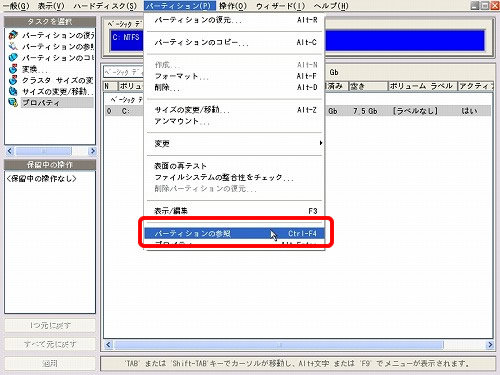Viewport: 500px width, 375px height.
Task: Choose サイズの変更/移動... in the menu
Action: 235,110
